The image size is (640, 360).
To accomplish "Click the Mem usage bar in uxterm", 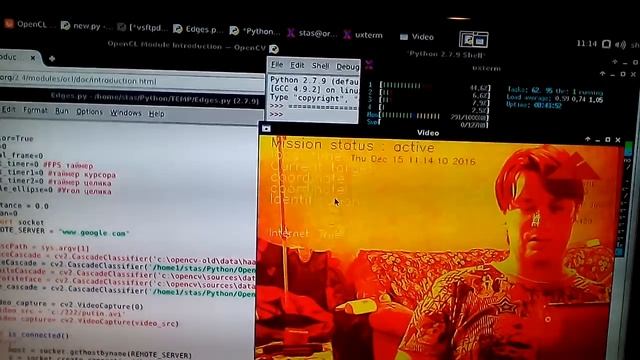I will [433, 116].
